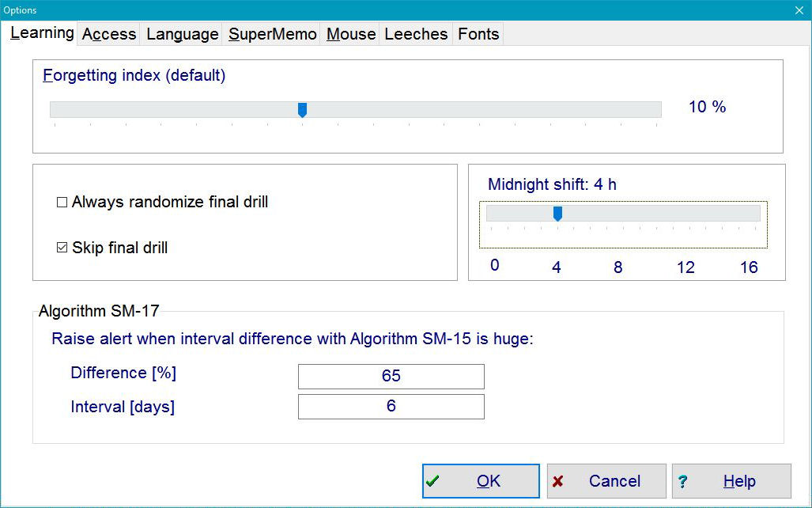Open the Language tab

click(x=182, y=34)
